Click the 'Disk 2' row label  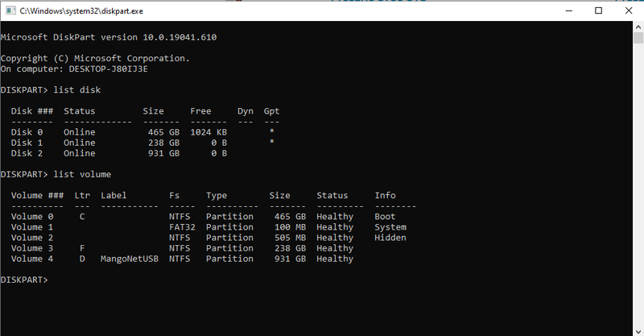(27, 153)
